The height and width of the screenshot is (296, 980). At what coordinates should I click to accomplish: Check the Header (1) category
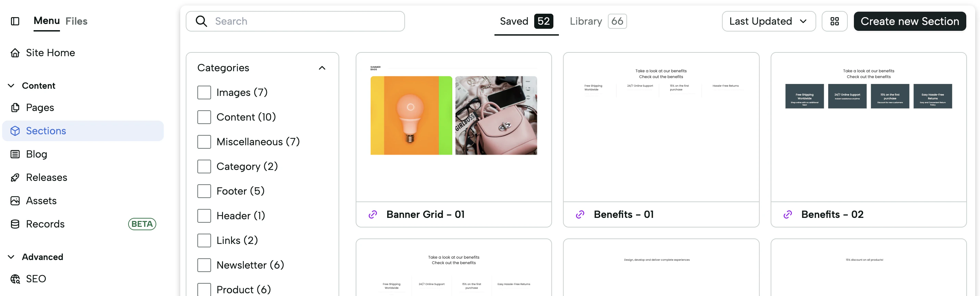pyautogui.click(x=204, y=216)
